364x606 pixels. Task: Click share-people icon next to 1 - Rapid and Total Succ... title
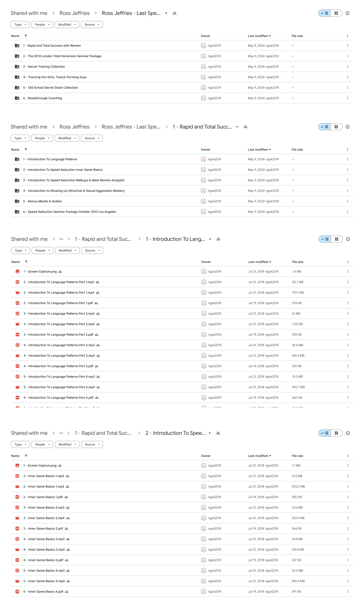245,127
